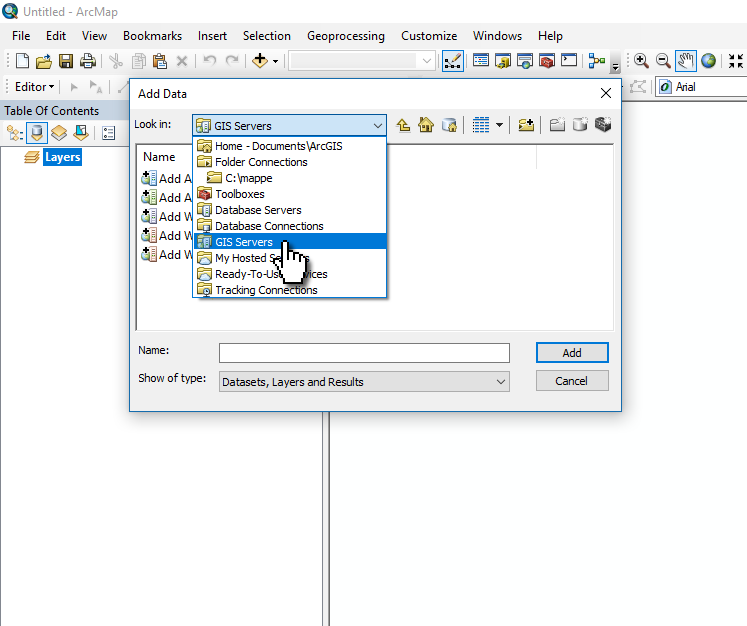Collapse the Look in dropdown arrow

coord(378,126)
